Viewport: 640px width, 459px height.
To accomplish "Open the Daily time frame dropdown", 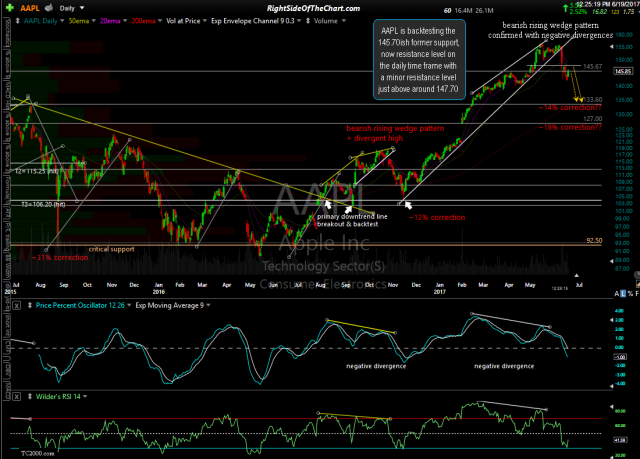I will (82, 8).
